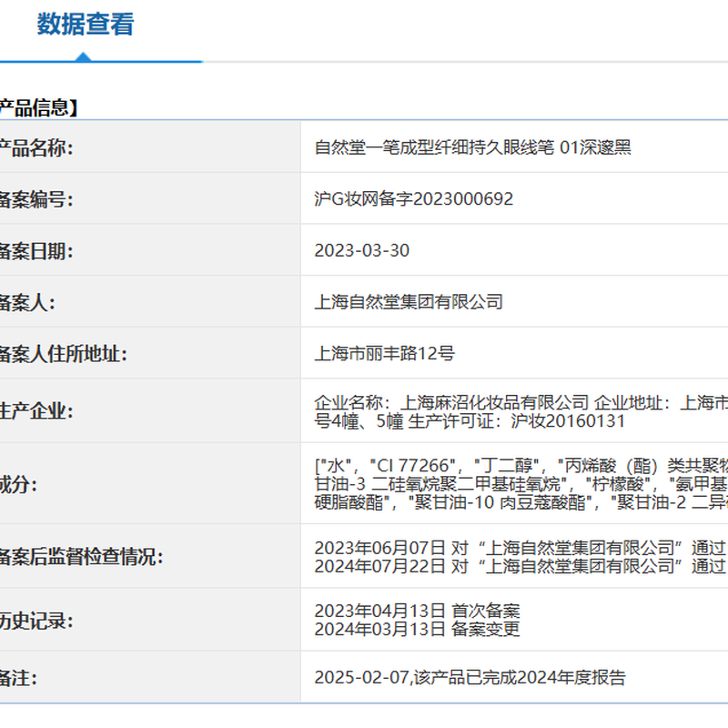Switch to the 数据查看 tab
This screenshot has height=728, width=728.
(86, 25)
